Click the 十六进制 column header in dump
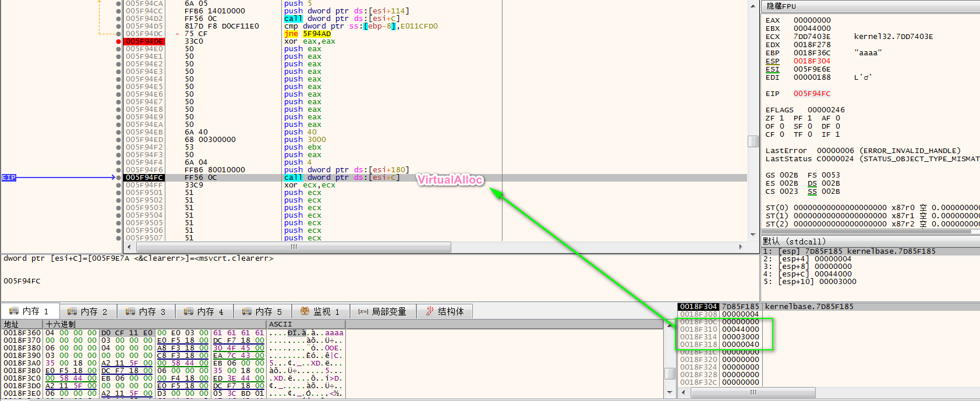The height and width of the screenshot is (401, 980). (x=155, y=324)
